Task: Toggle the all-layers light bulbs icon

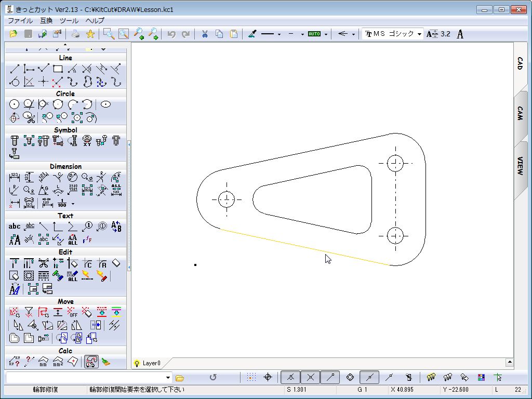Action: (431, 377)
